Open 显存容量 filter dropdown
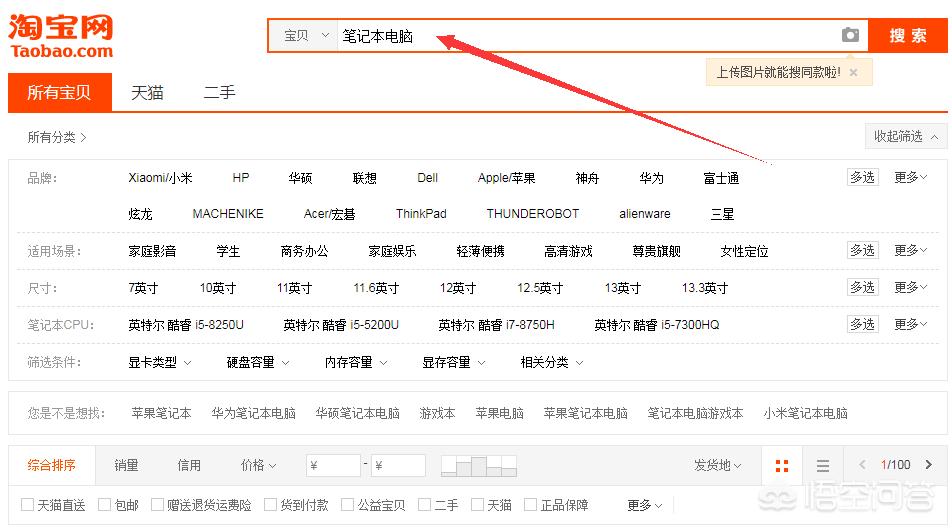This screenshot has height=529, width=952. [x=454, y=363]
